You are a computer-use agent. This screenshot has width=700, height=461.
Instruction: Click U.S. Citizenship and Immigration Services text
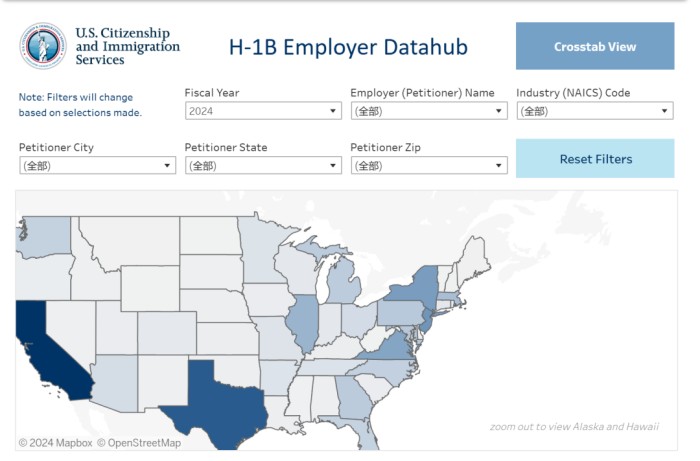[128, 46]
